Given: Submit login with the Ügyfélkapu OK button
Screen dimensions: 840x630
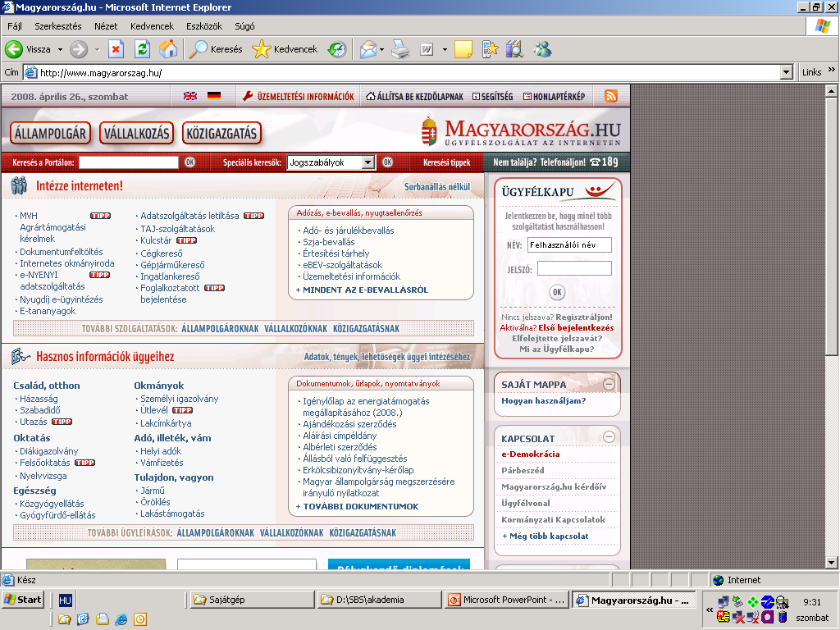Looking at the screenshot, I should (x=557, y=292).
